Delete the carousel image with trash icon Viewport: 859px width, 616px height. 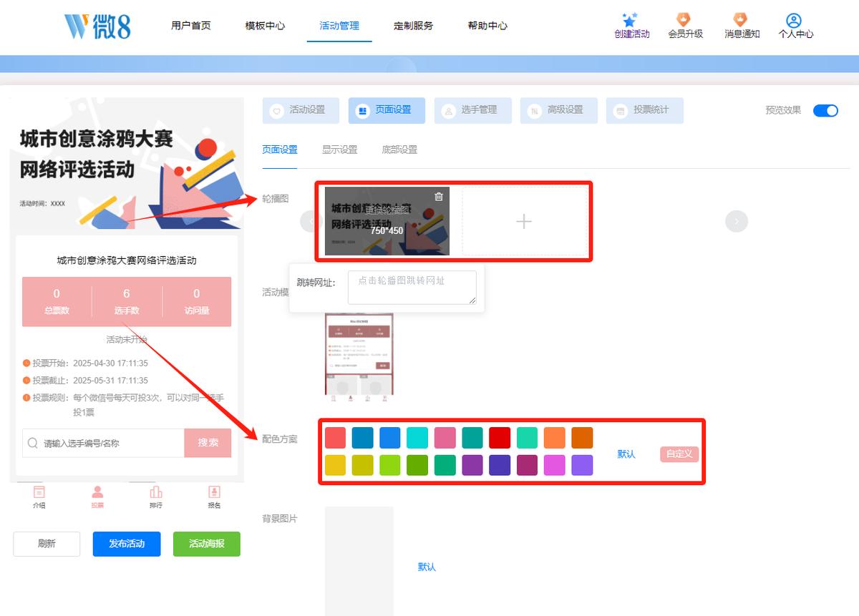[x=439, y=197]
